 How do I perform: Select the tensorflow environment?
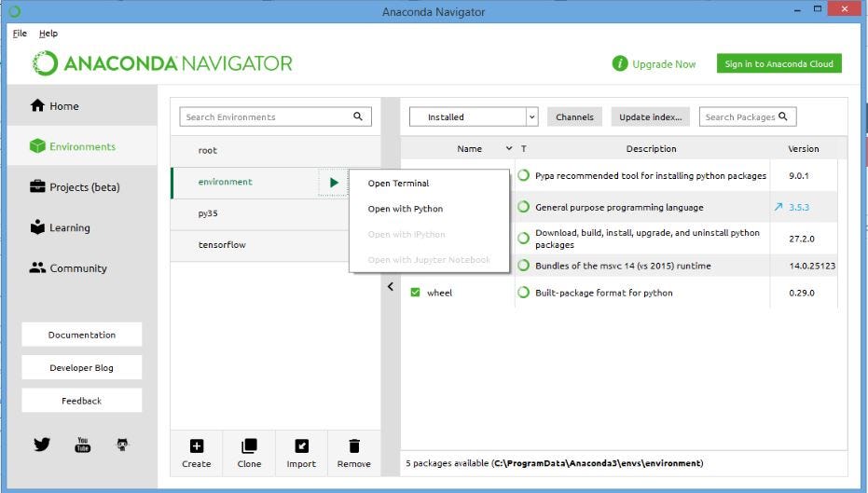point(260,245)
